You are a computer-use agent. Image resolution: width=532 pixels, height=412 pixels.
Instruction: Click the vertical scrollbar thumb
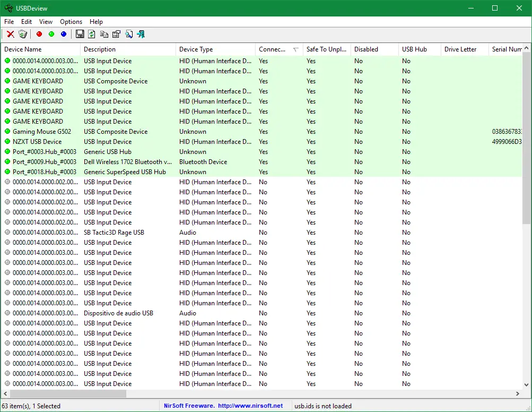pyautogui.click(x=526, y=138)
